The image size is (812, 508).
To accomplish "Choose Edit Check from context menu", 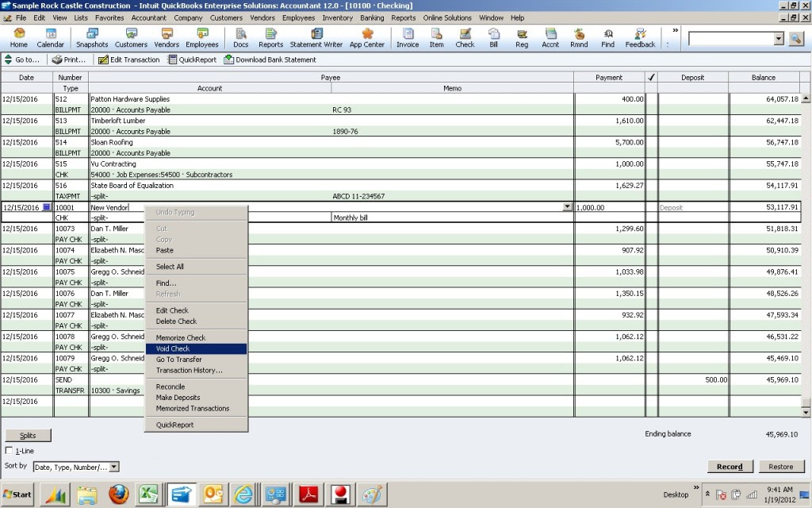I will pos(196,310).
